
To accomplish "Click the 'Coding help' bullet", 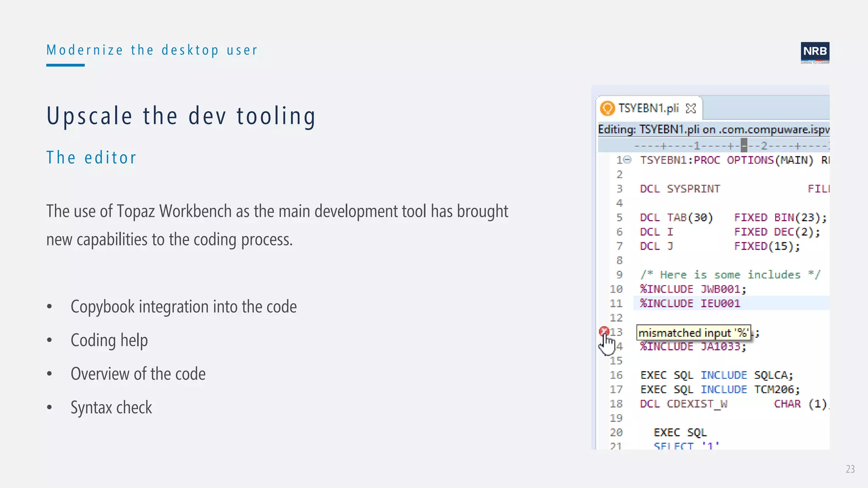I will click(109, 341).
